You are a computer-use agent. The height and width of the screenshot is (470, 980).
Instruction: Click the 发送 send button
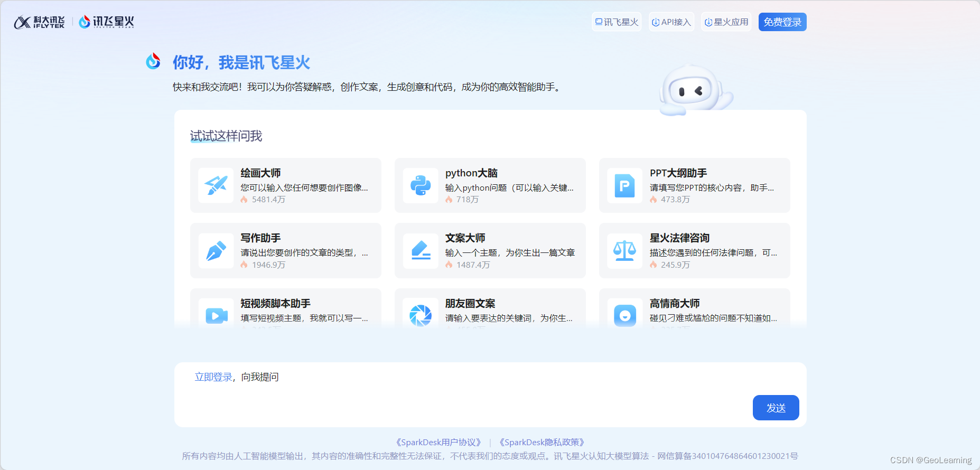[776, 408]
